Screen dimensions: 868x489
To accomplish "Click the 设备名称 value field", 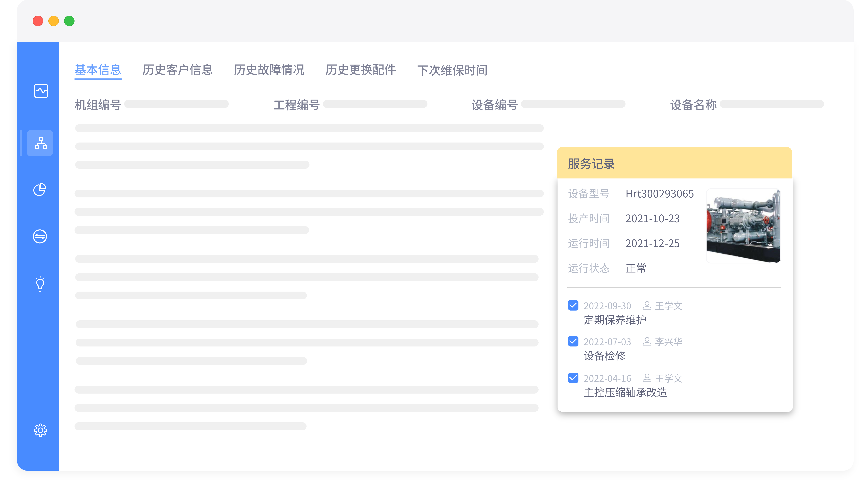I will point(772,104).
